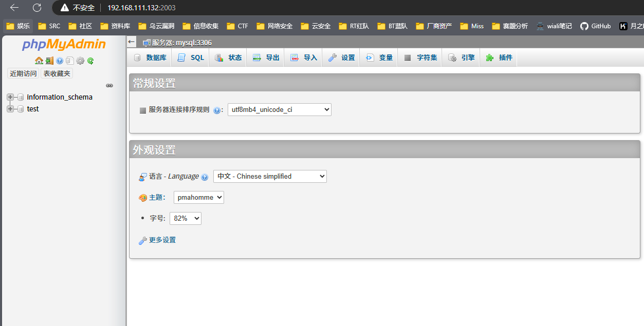
Task: Open the 导出 (Export) tab
Action: click(x=266, y=57)
